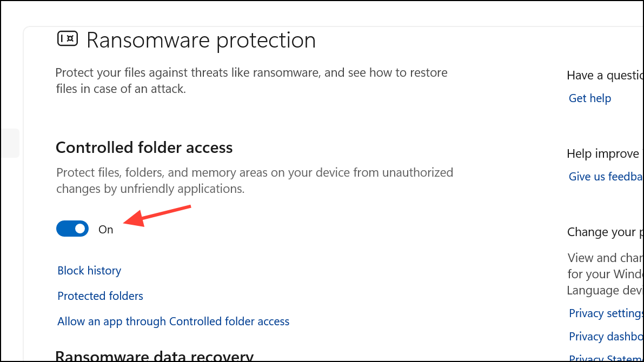The width and height of the screenshot is (644, 362).
Task: Click the "Help improve" heading
Action: point(603,154)
